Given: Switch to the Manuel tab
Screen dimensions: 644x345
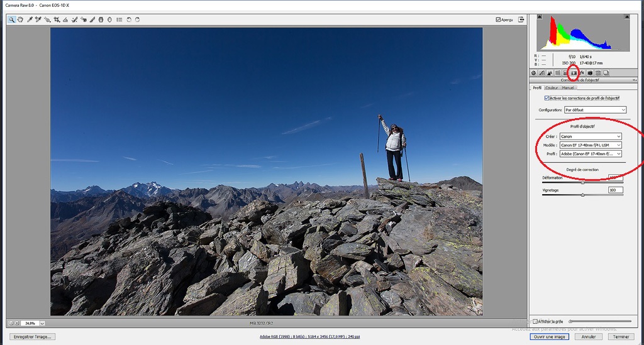Looking at the screenshot, I should 567,88.
